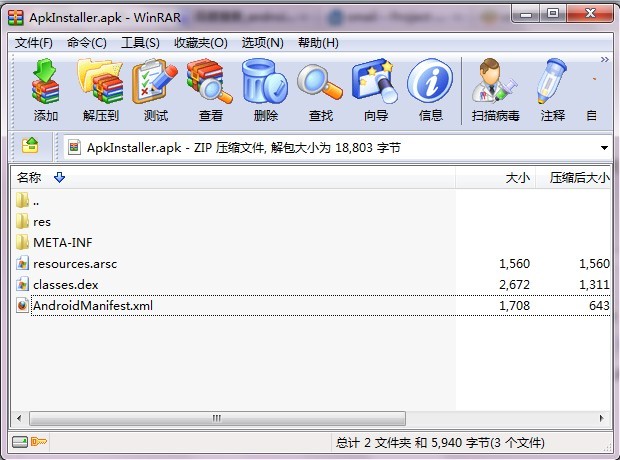Open the Commands (命令) menu
Screen dimensions: 620x460
pos(87,42)
